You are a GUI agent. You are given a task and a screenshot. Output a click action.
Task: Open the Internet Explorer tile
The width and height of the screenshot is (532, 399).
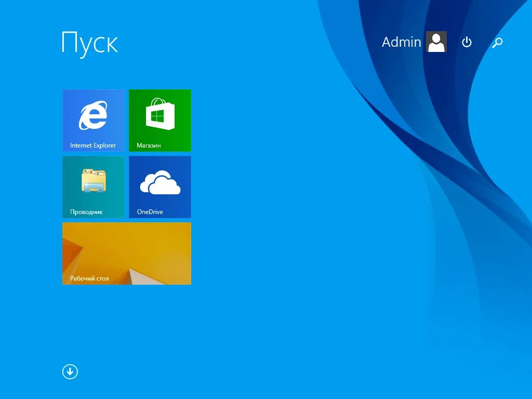click(x=94, y=121)
